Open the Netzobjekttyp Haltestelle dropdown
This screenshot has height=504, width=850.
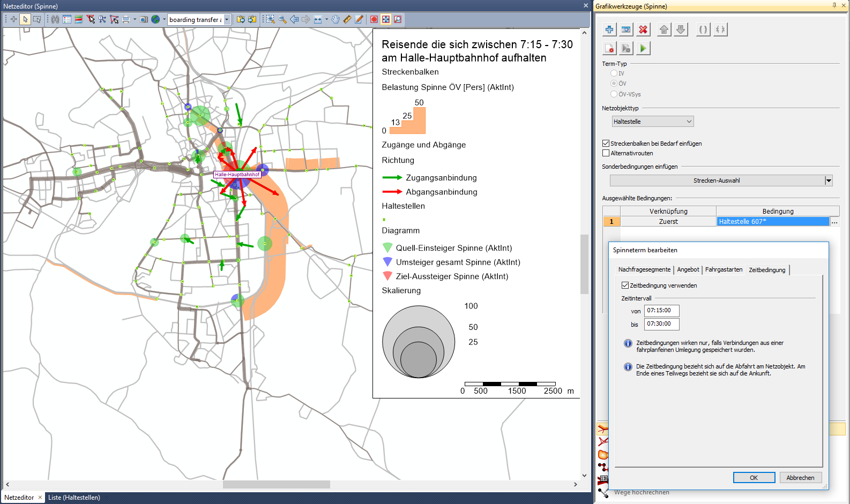pyautogui.click(x=653, y=122)
